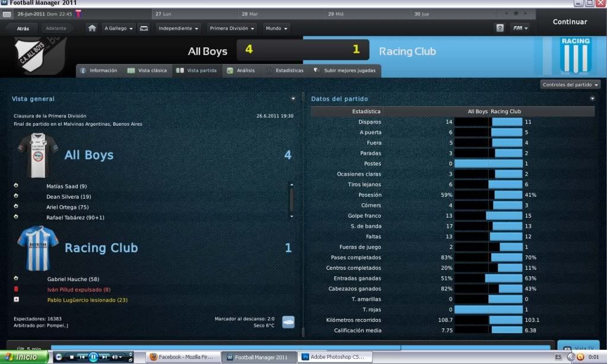This screenshot has height=364, width=607.
Task: Click the All Boys scorers list scrollbar
Action: [291, 200]
